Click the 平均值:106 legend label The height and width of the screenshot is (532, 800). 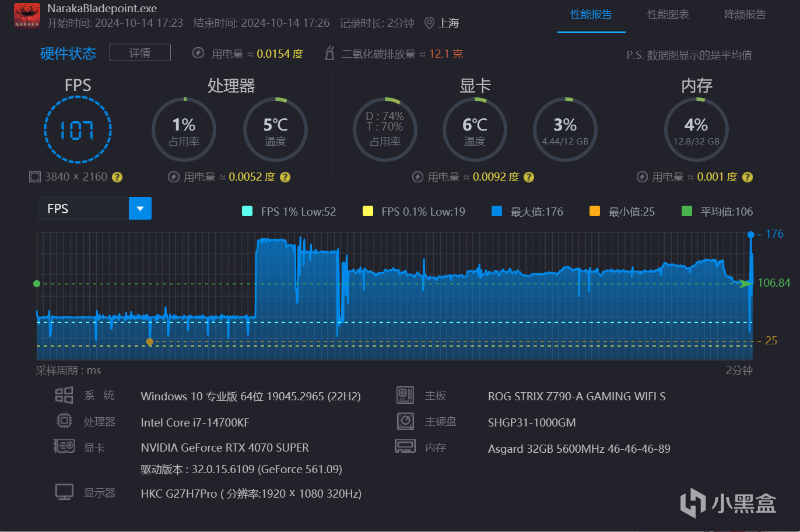[727, 212]
